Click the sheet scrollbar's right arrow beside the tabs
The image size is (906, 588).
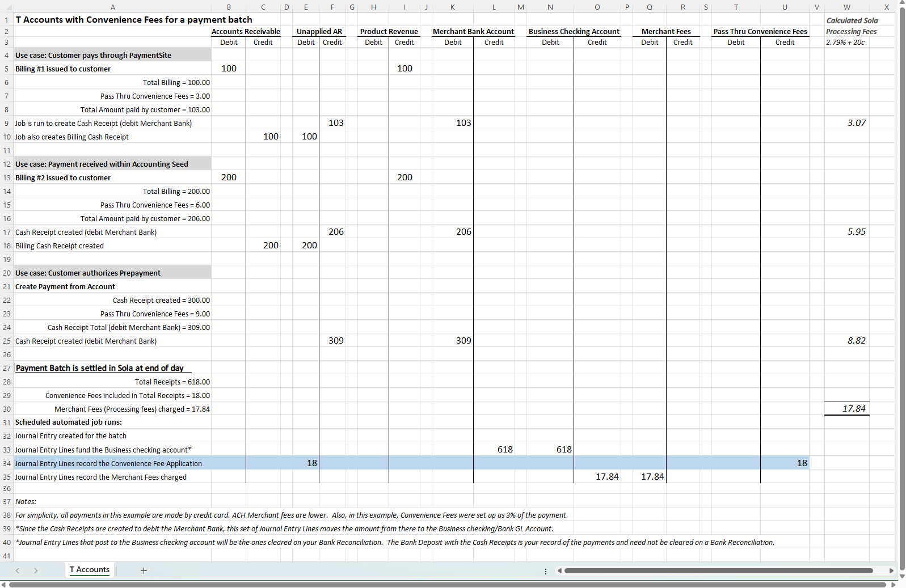pyautogui.click(x=891, y=570)
